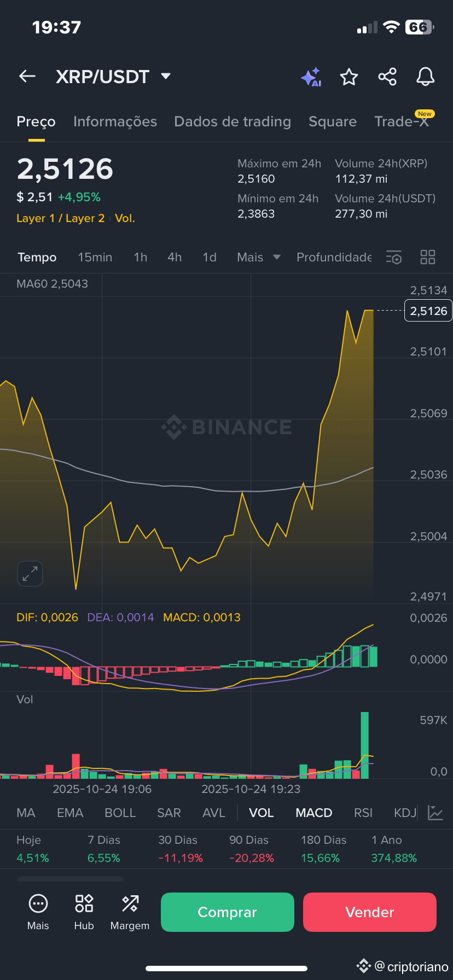This screenshot has height=980, width=453.
Task: Select the 1h timeframe
Action: (x=141, y=257)
